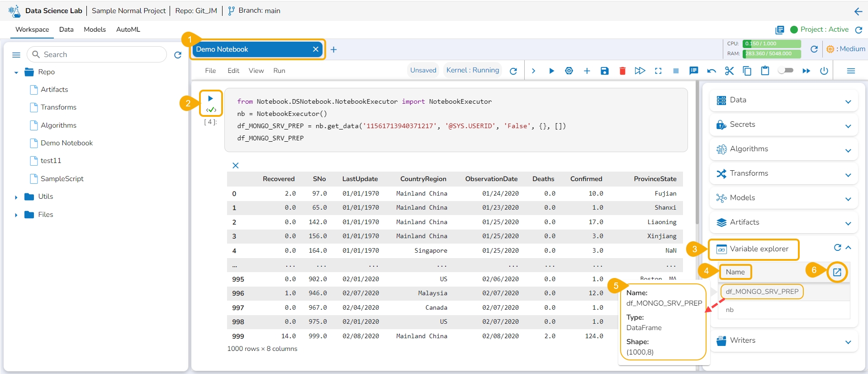Click the save notebook icon
This screenshot has width=868, height=374.
point(604,71)
